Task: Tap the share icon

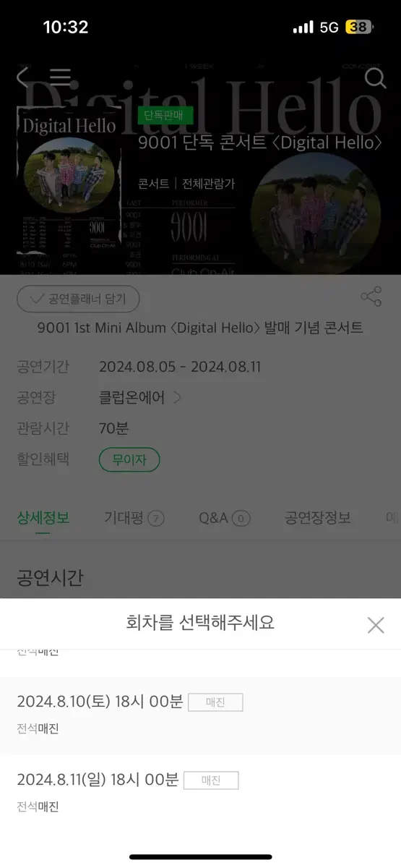Action: click(371, 297)
